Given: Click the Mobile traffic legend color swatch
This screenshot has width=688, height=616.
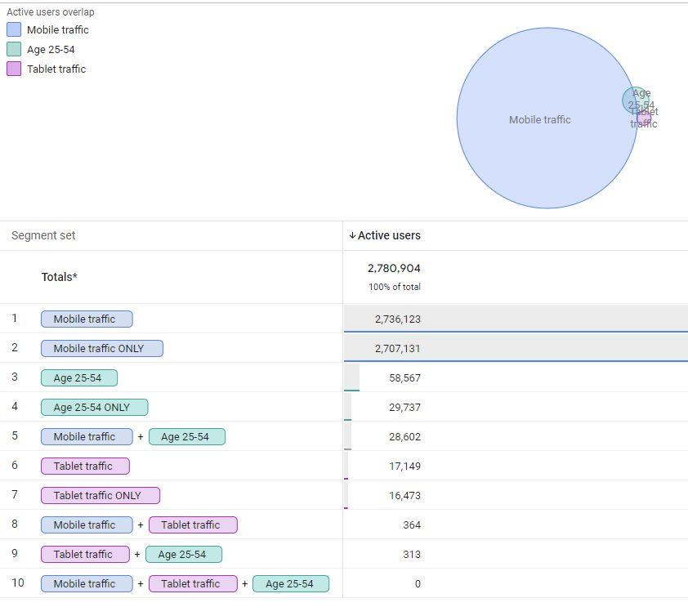Looking at the screenshot, I should pyautogui.click(x=14, y=29).
